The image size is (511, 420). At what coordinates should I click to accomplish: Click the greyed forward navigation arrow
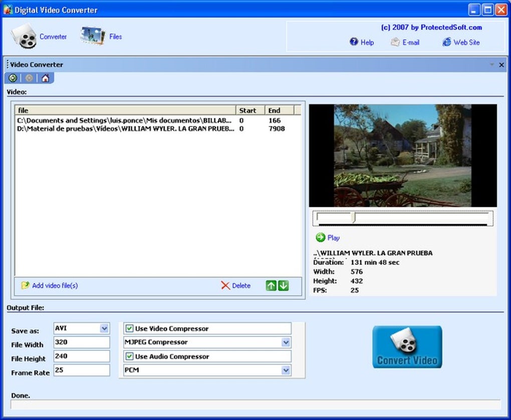pyautogui.click(x=29, y=78)
